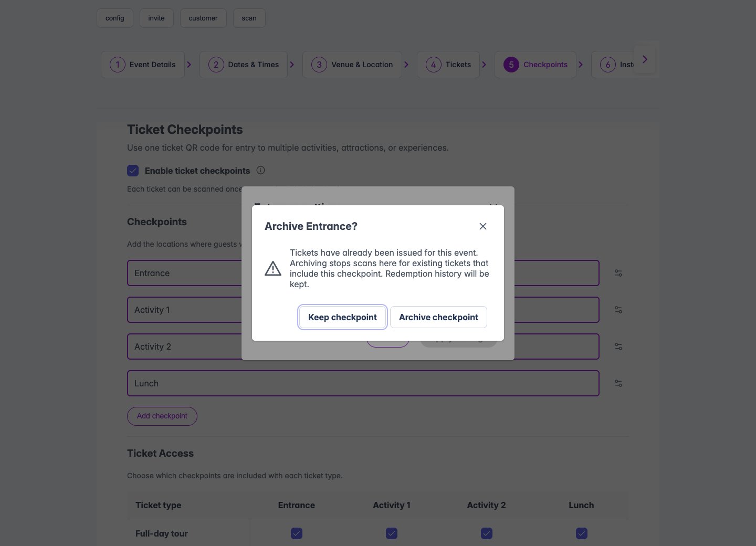The height and width of the screenshot is (546, 756).
Task: Go to Event Details step
Action: (143, 65)
